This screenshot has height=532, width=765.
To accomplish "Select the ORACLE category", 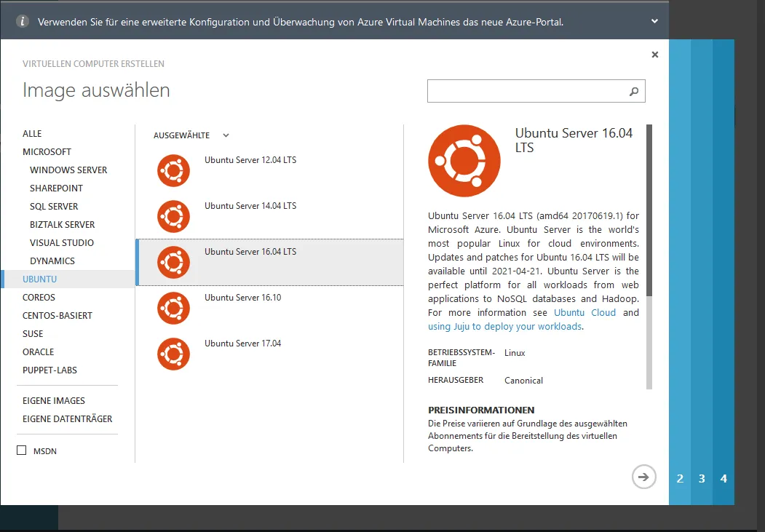I will pos(38,352).
